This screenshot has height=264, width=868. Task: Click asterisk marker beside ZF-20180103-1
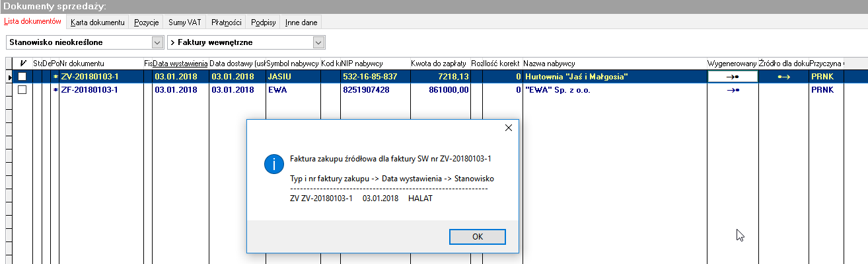coord(55,90)
